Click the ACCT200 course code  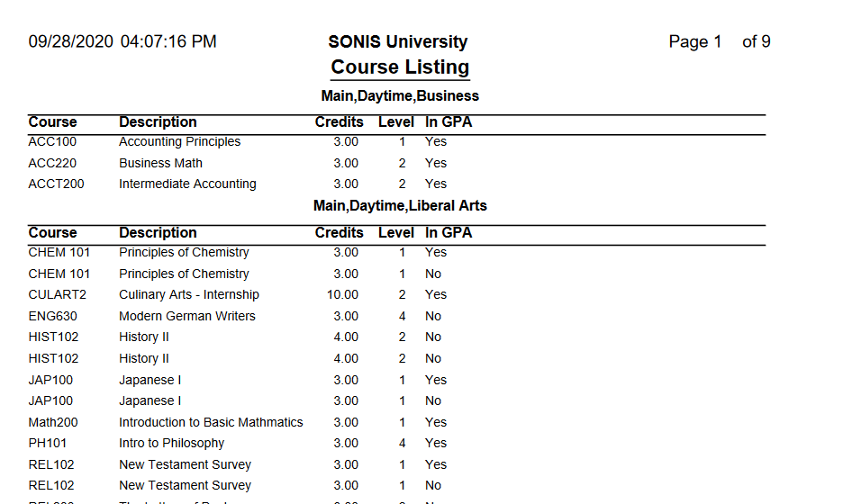pos(56,184)
